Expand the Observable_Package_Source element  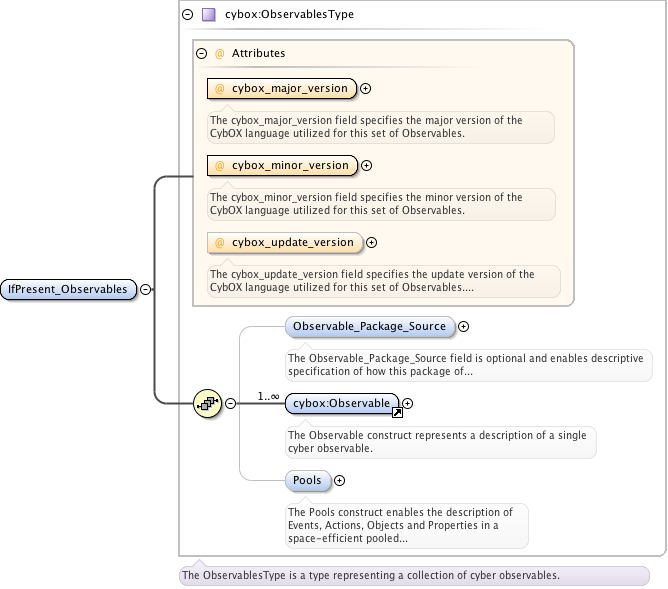(x=464, y=326)
